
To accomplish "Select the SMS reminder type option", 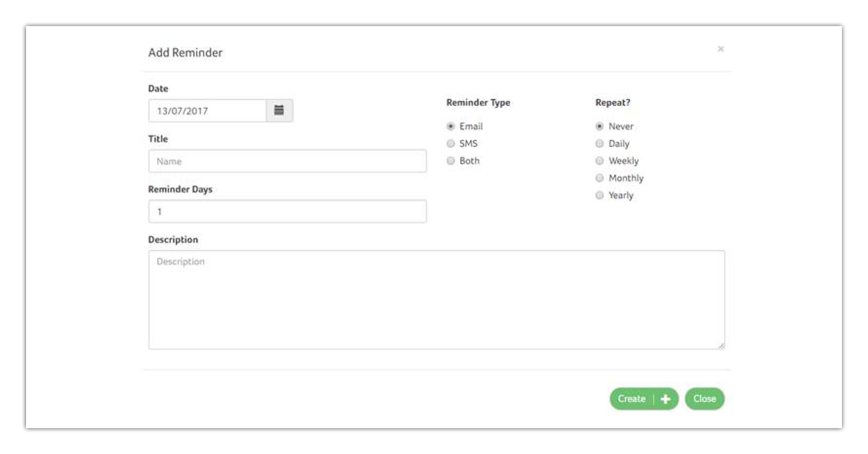I will pos(450,143).
